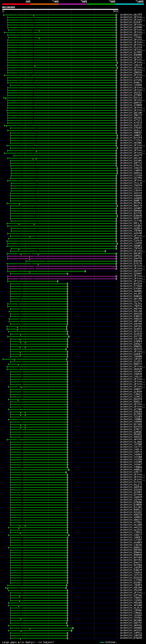Select label UniRef100_Q2UAA7
The height and width of the screenshot is (644, 146).
pos(131,273)
